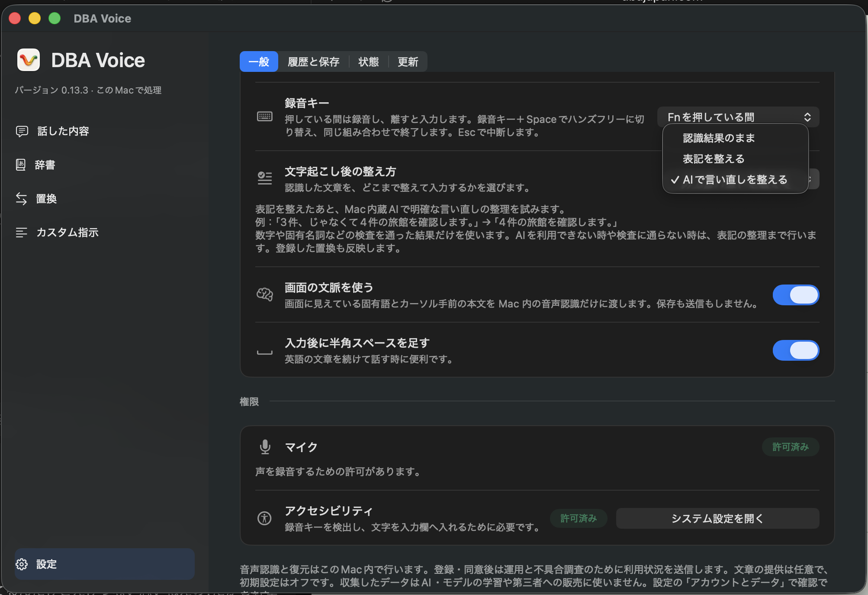This screenshot has height=595, width=868.
Task: Click the DBA Voice app logo icon
Action: coord(29,60)
